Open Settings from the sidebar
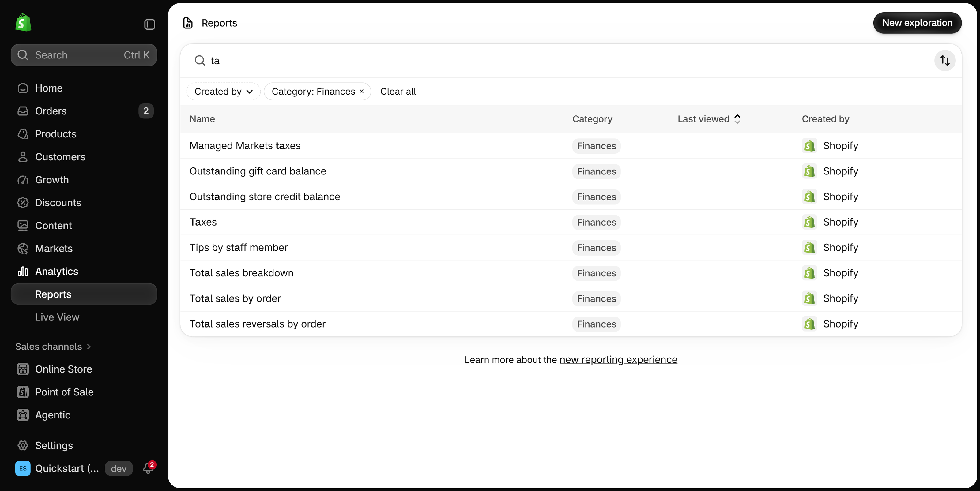Screen dimensions: 980x491 [84, 445]
